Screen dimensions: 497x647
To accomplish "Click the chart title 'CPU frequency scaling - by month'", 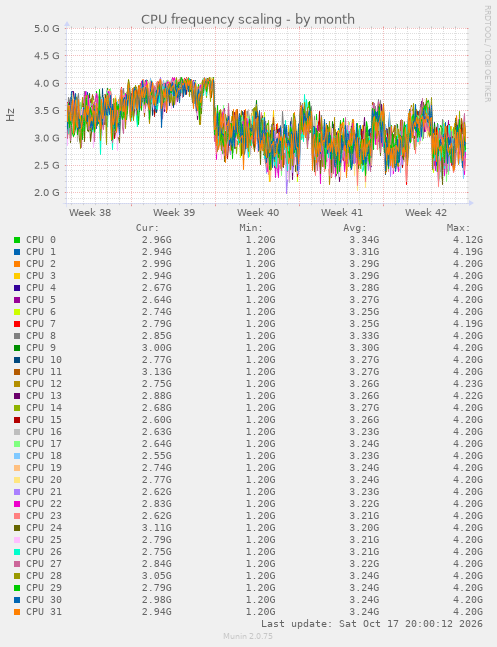I will (248, 19).
